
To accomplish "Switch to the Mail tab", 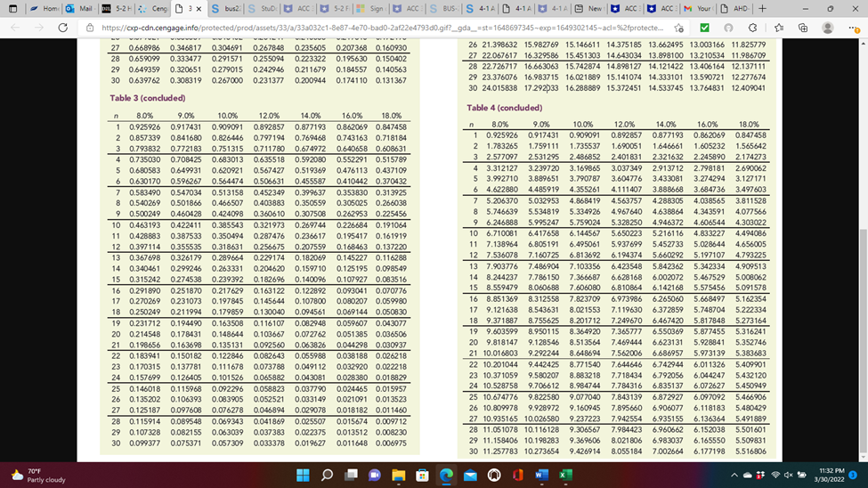I will point(78,9).
